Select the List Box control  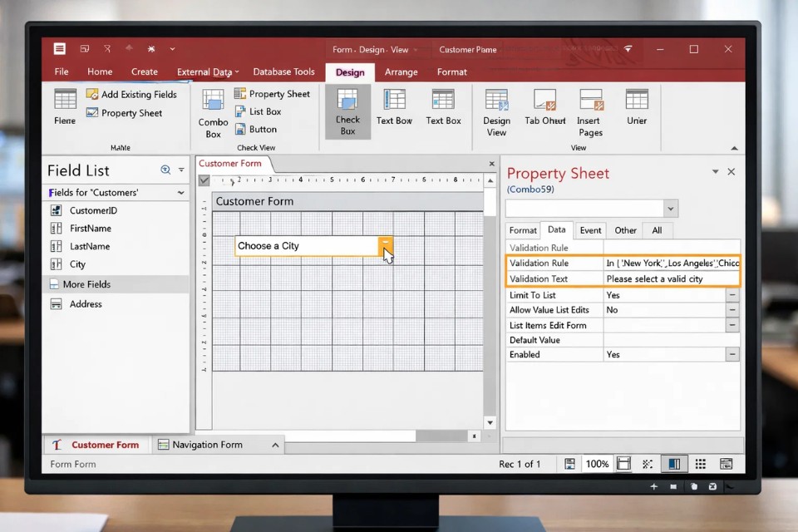(258, 111)
